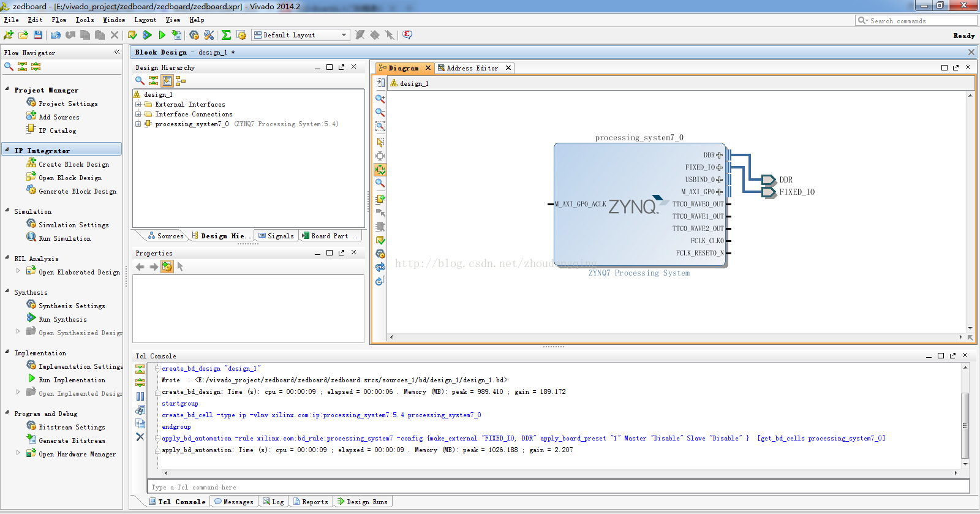Collapse all items in Flow Navigator
This screenshot has width=980, height=514.
[22, 66]
